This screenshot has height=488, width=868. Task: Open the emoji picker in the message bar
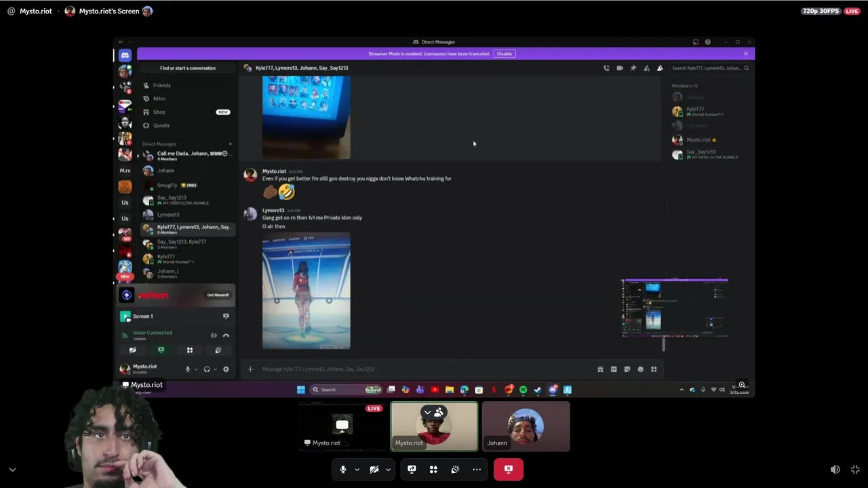point(640,369)
